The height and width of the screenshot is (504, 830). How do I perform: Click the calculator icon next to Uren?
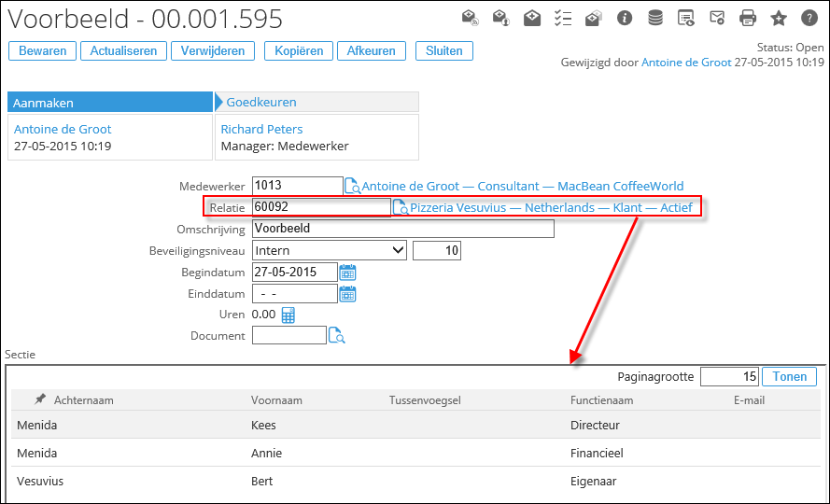click(288, 315)
